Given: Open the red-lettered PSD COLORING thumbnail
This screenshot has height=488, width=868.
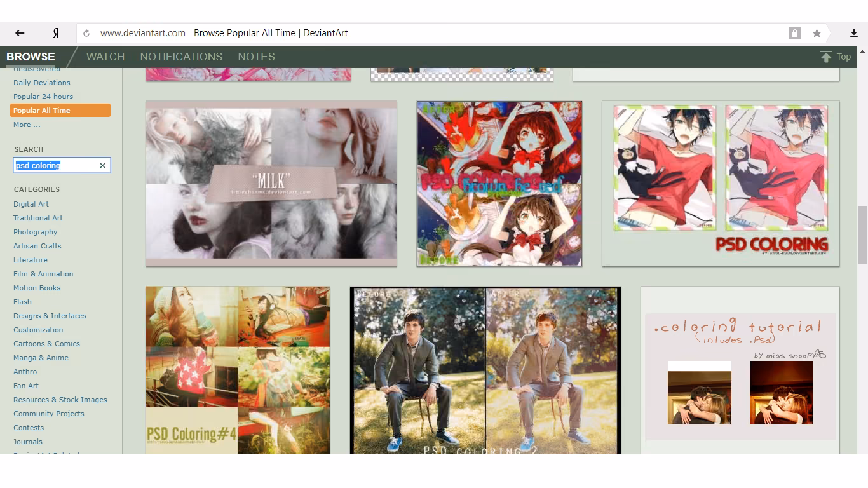Looking at the screenshot, I should [721, 184].
